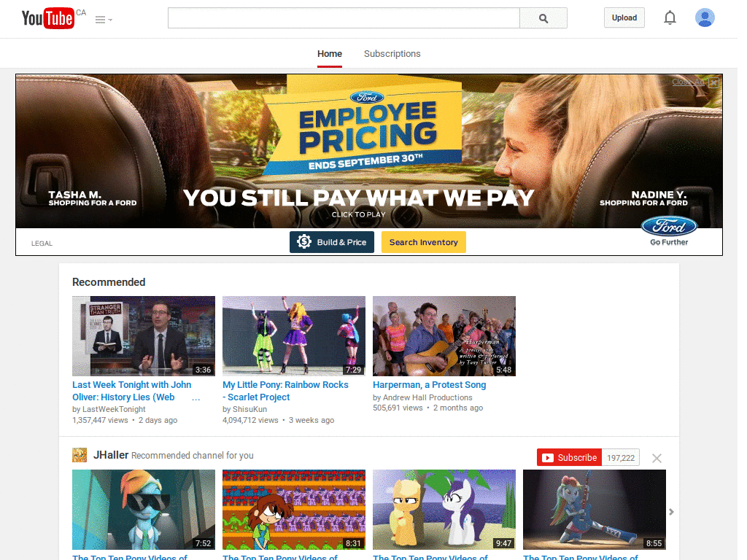Click your profile avatar icon
Image resolution: width=747 pixels, height=560 pixels.
705,17
